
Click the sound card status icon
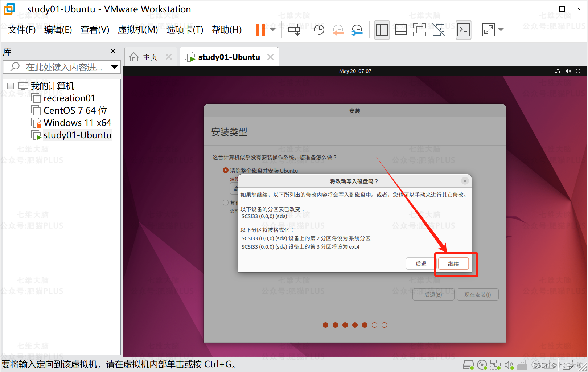click(x=509, y=365)
